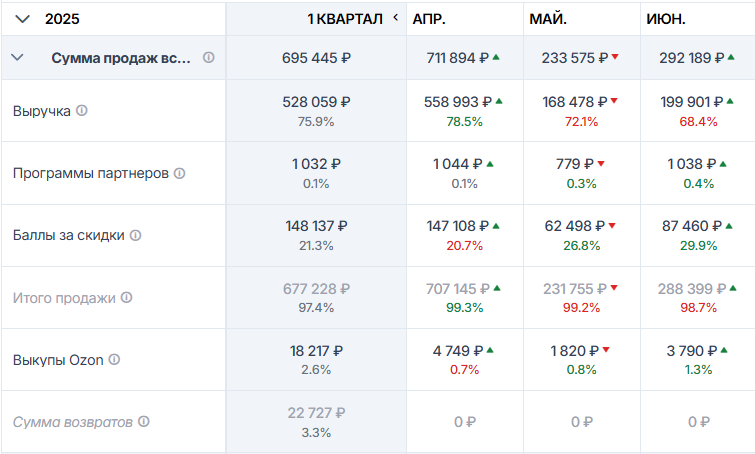The height and width of the screenshot is (454, 755).
Task: Click the 1 КВАРТАЛ column header
Action: click(345, 19)
